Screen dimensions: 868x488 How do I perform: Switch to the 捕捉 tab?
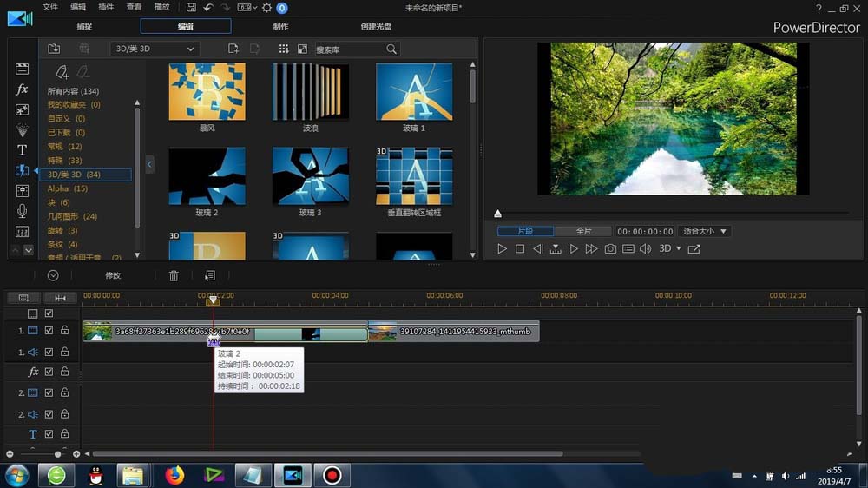84,26
